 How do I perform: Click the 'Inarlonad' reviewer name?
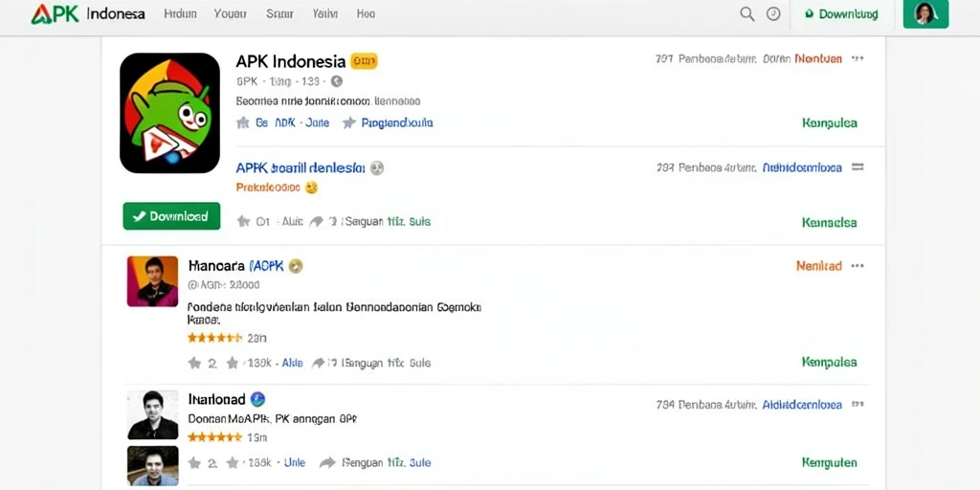pyautogui.click(x=216, y=399)
